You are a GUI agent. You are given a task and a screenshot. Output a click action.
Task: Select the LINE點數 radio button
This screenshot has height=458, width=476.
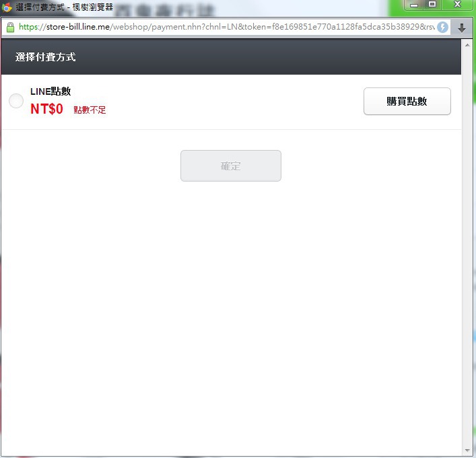pyautogui.click(x=16, y=101)
